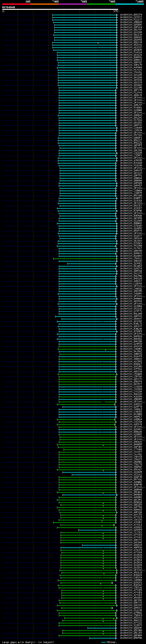
Task: Select label UniRef100_A9S3Y9
Action: tap(131, 82)
